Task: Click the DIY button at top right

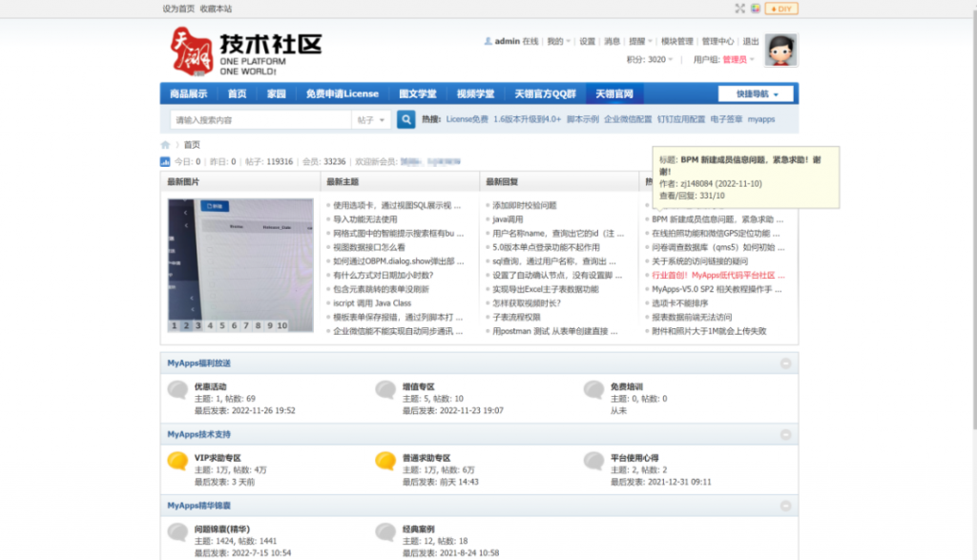Action: 781,9
